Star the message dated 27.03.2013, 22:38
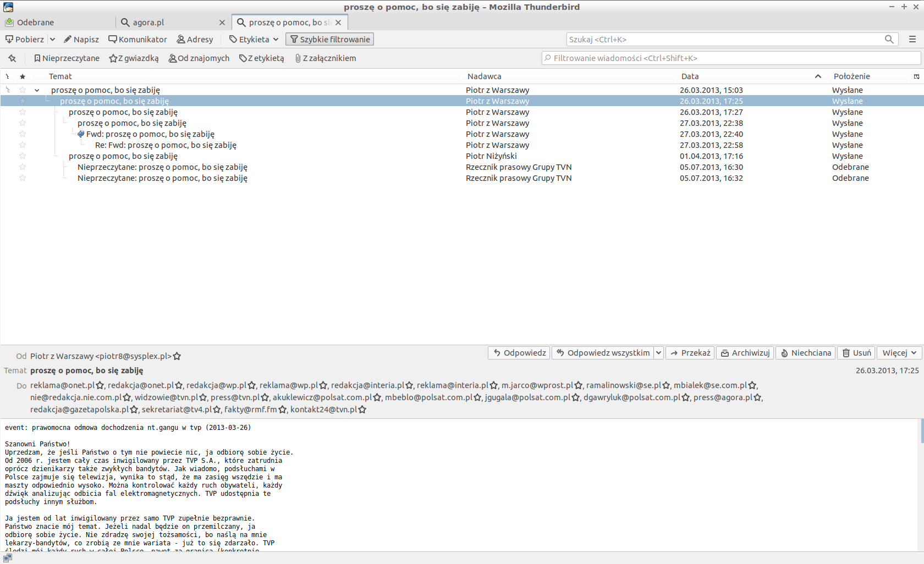This screenshot has height=564, width=924. coord(23,123)
